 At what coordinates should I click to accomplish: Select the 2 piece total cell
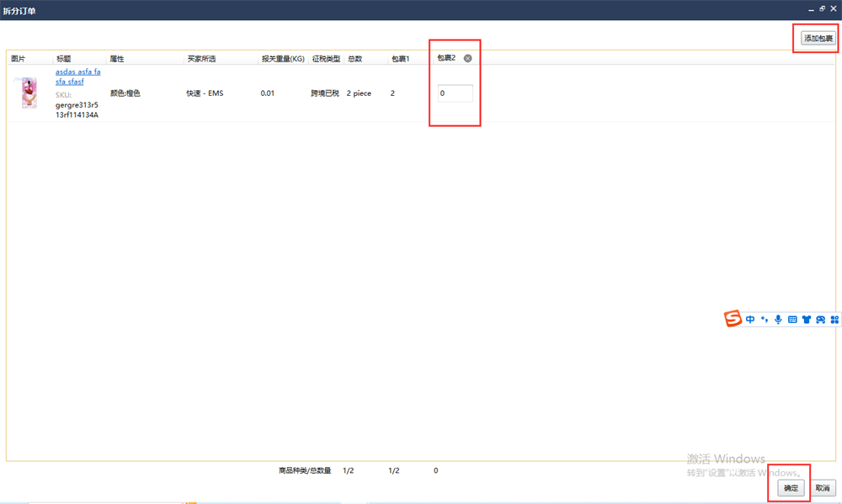click(x=359, y=93)
